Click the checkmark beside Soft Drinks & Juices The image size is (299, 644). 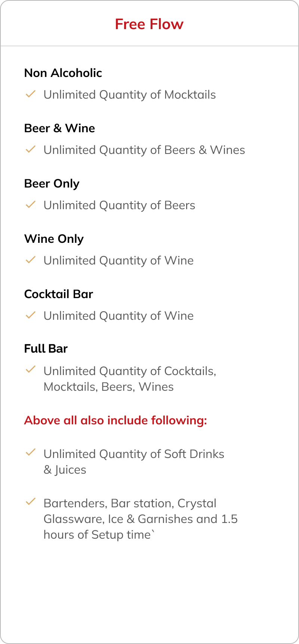[x=30, y=452]
